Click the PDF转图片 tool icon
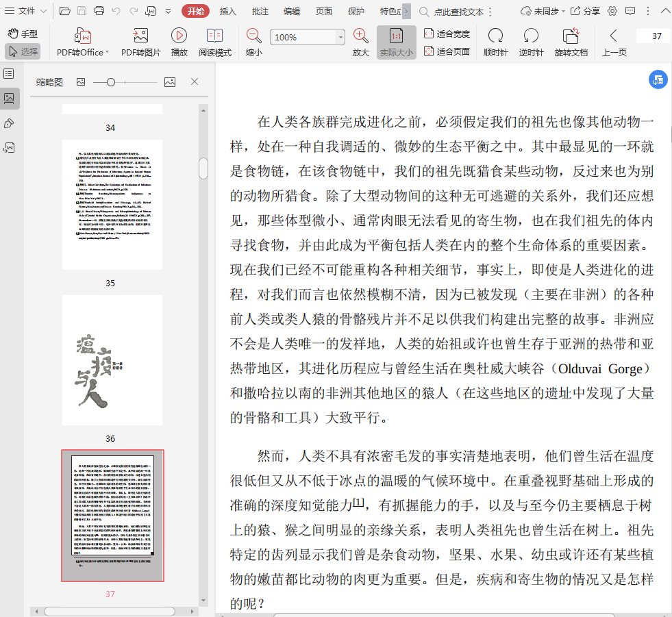This screenshot has height=617, width=672. click(x=140, y=36)
